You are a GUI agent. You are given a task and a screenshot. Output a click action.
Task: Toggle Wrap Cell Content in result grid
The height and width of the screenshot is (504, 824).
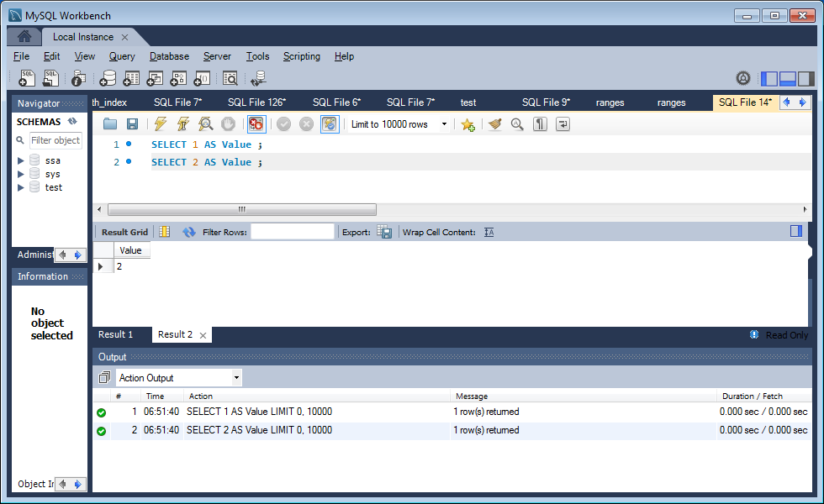pyautogui.click(x=489, y=232)
